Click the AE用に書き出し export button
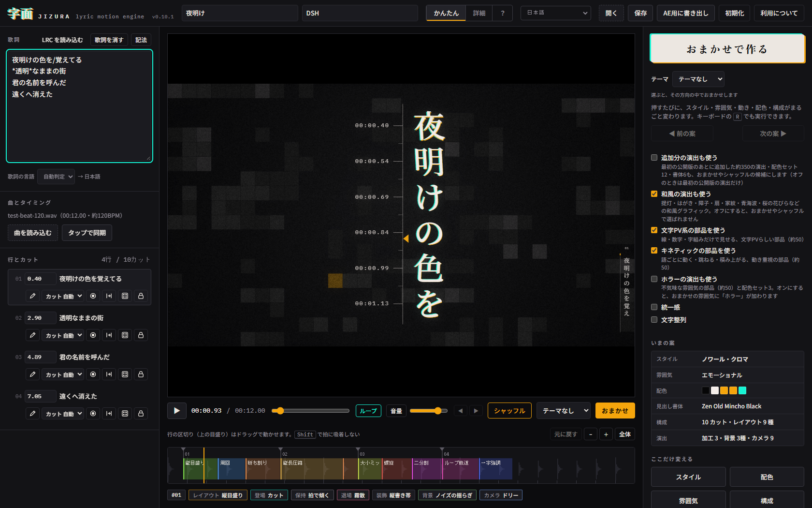The width and height of the screenshot is (812, 508). [686, 13]
